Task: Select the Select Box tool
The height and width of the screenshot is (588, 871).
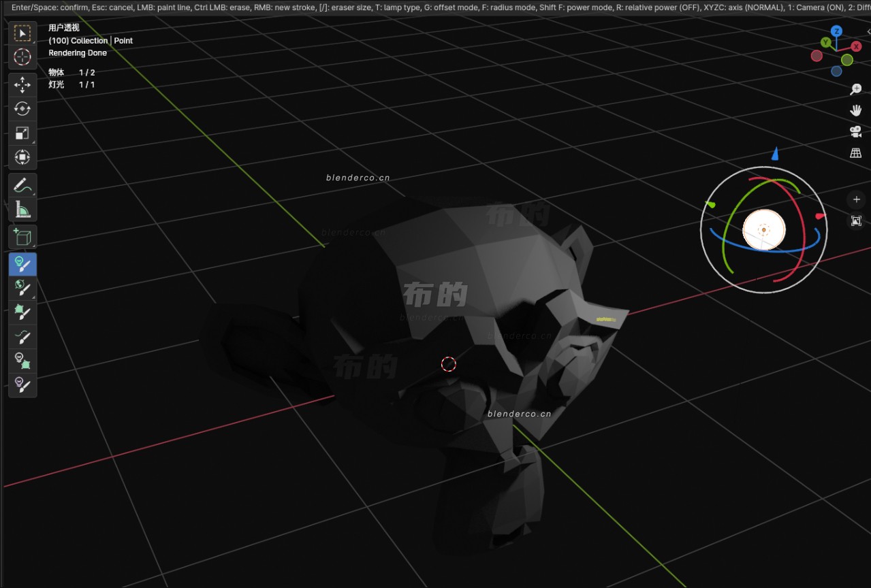Action: click(22, 33)
